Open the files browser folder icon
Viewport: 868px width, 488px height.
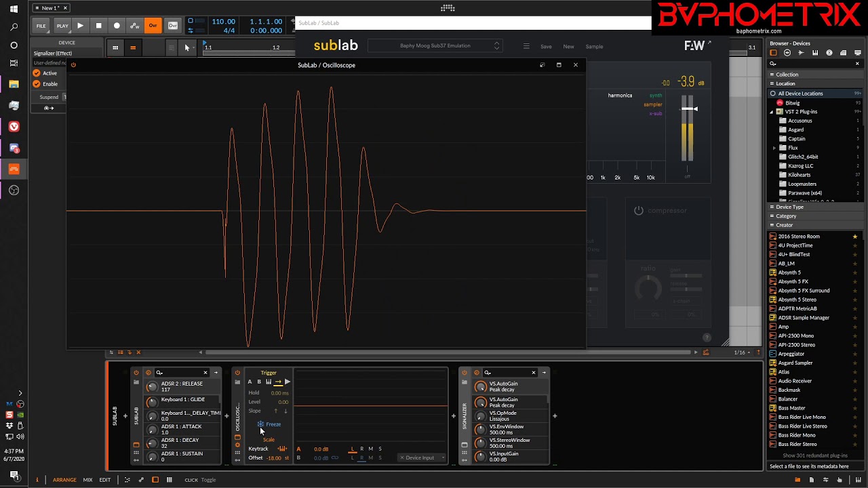[843, 53]
